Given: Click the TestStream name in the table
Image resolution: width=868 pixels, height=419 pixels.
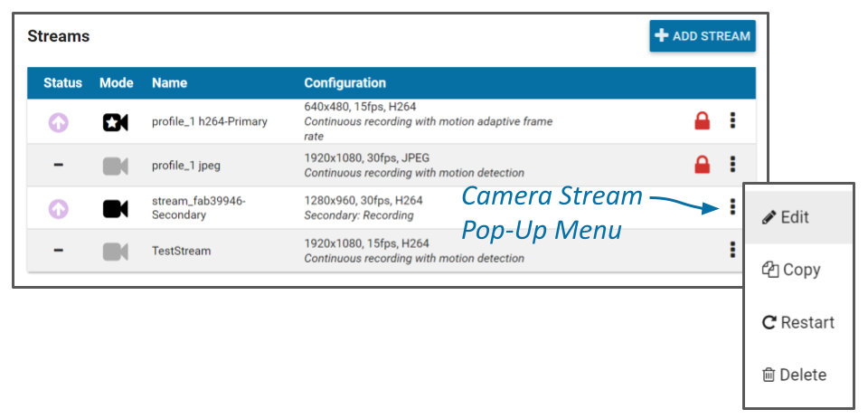Looking at the screenshot, I should click(181, 251).
